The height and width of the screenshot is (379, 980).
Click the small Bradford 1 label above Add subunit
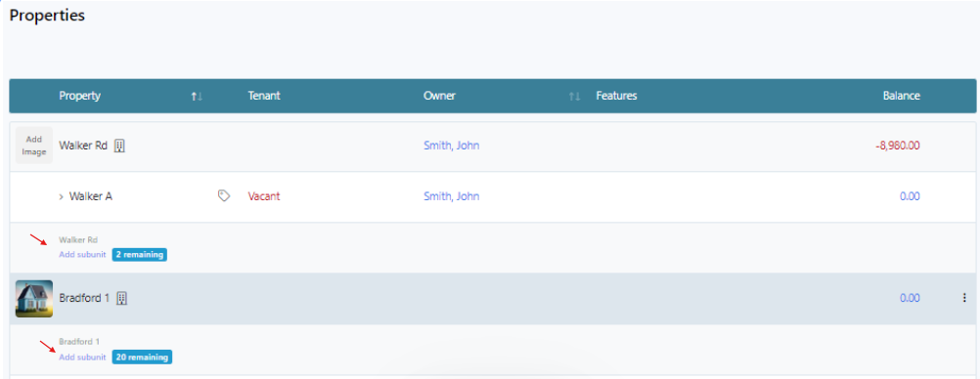[x=79, y=342]
